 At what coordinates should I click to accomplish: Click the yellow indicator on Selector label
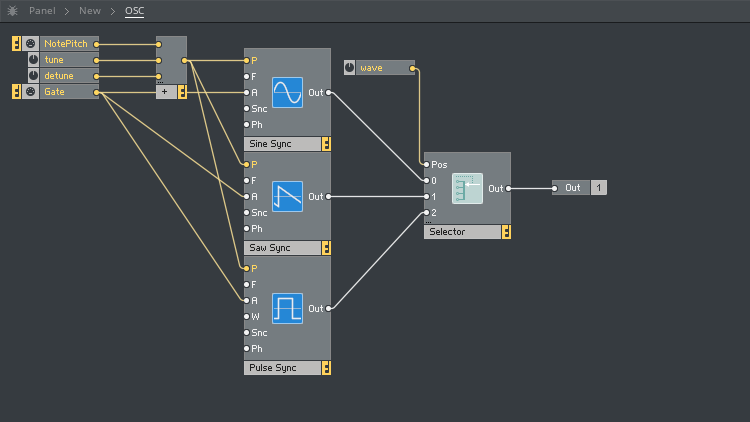point(506,232)
